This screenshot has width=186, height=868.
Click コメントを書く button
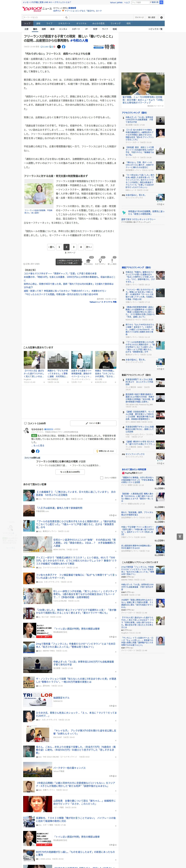click(x=93, y=423)
